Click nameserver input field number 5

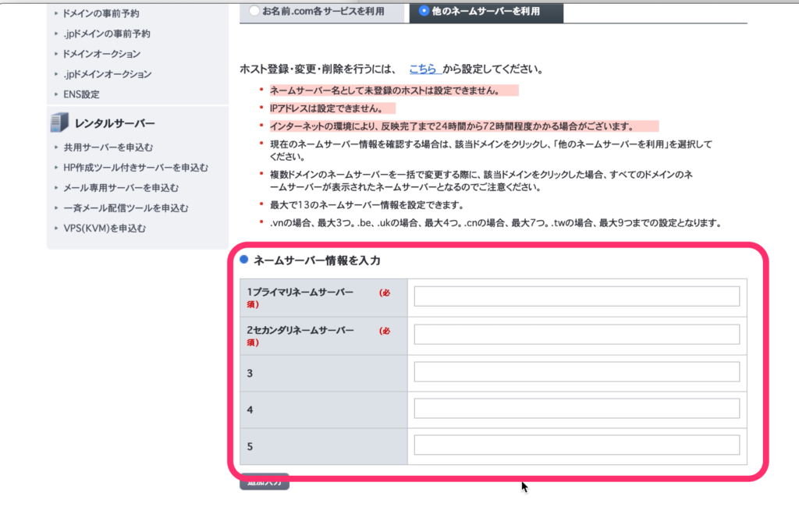point(576,445)
